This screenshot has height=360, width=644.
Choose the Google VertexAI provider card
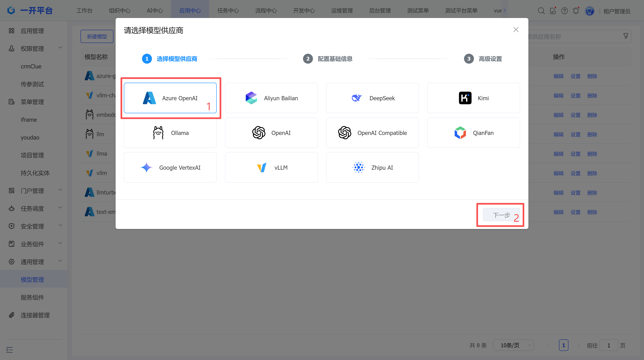pos(170,167)
